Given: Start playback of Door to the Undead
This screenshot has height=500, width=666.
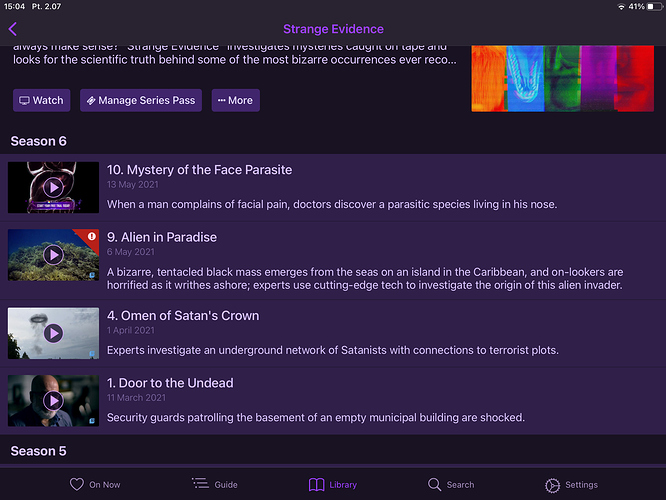Looking at the screenshot, I should pyautogui.click(x=53, y=401).
